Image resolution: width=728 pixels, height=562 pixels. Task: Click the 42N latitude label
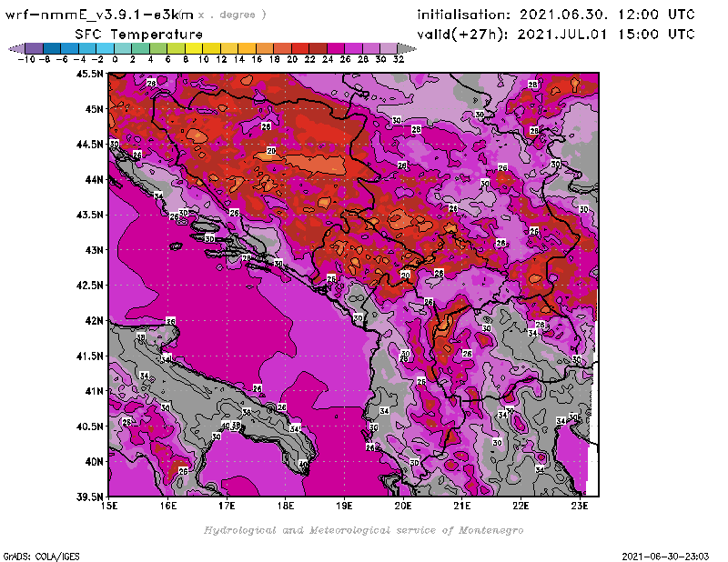[95, 321]
